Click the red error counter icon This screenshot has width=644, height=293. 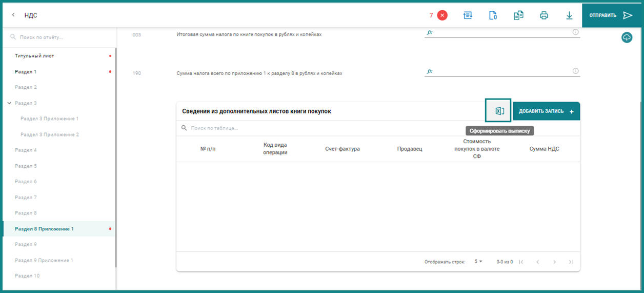pyautogui.click(x=442, y=15)
